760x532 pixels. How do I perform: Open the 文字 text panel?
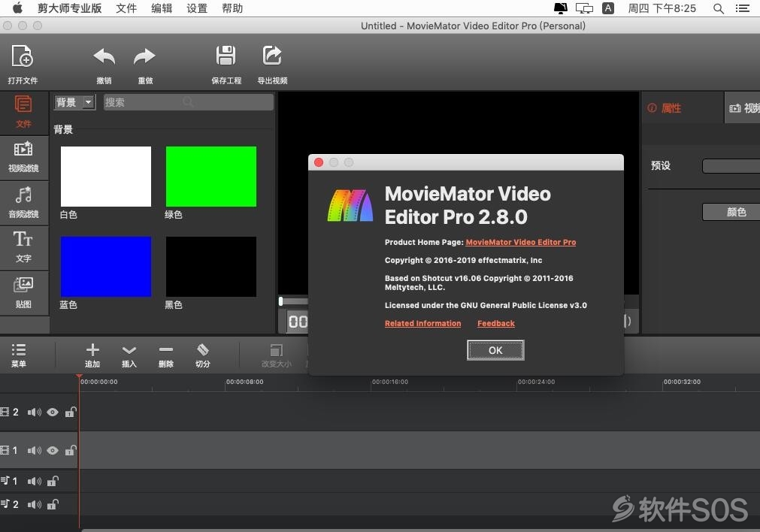point(23,247)
